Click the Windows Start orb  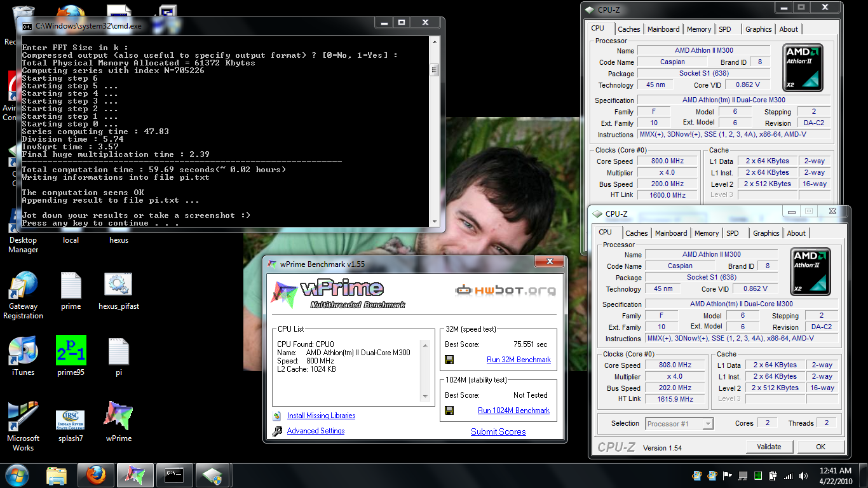17,475
